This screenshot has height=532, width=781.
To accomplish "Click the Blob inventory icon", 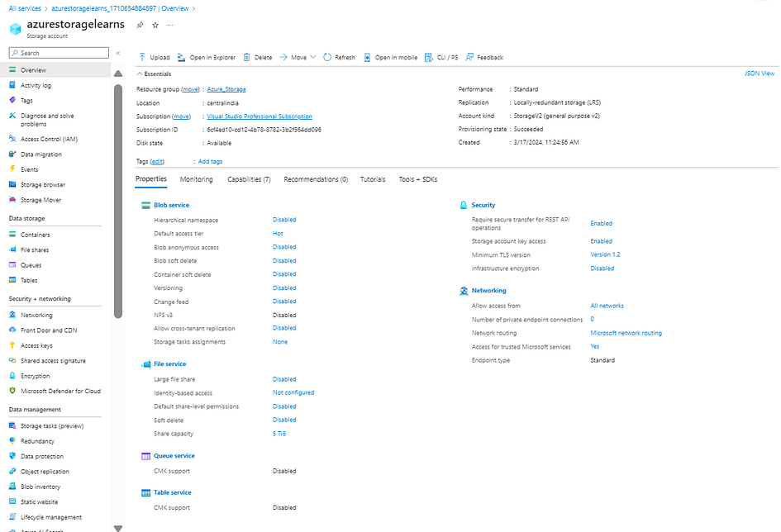I will point(12,487).
